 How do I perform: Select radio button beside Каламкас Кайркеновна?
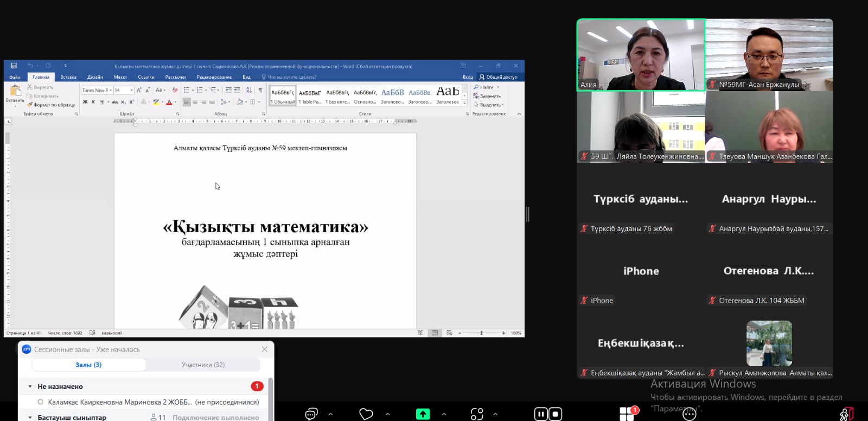pyautogui.click(x=41, y=402)
